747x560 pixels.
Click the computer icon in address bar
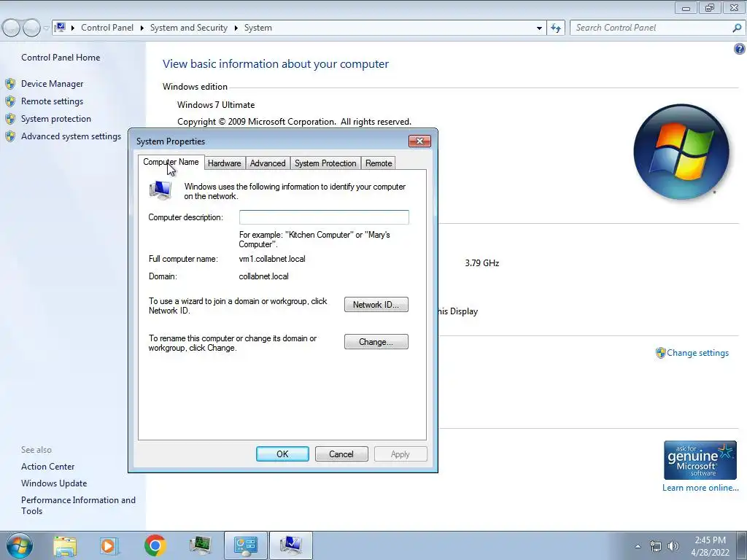coord(60,27)
